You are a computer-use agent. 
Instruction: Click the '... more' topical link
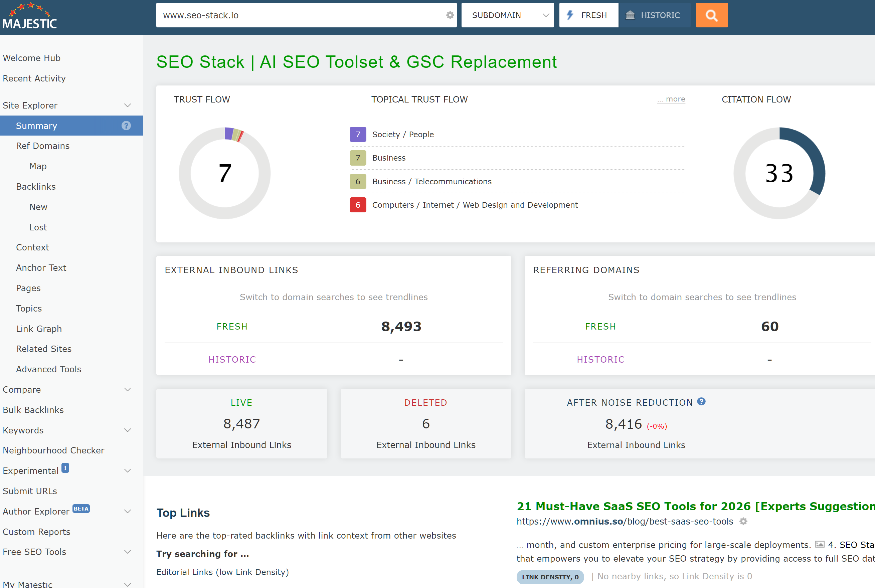671,100
